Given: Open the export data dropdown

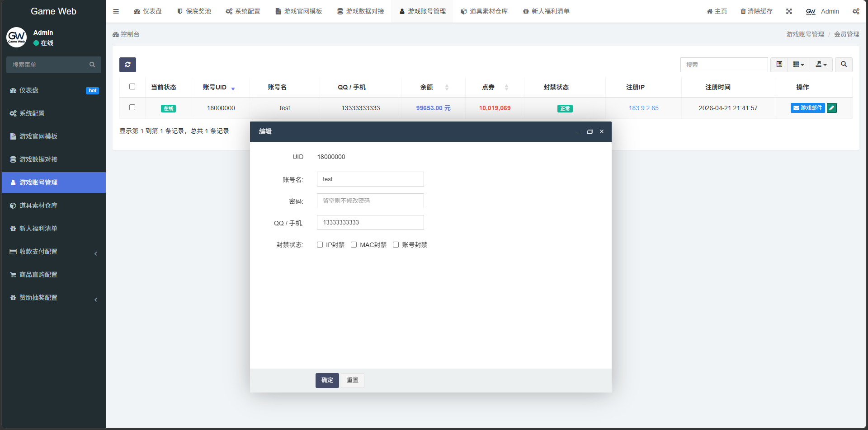Looking at the screenshot, I should click(x=821, y=65).
